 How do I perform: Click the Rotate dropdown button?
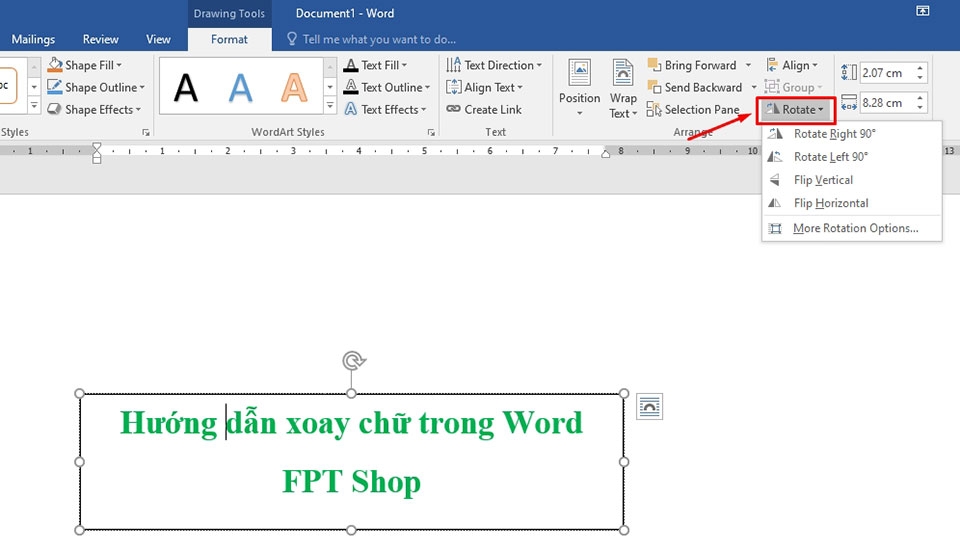point(795,110)
